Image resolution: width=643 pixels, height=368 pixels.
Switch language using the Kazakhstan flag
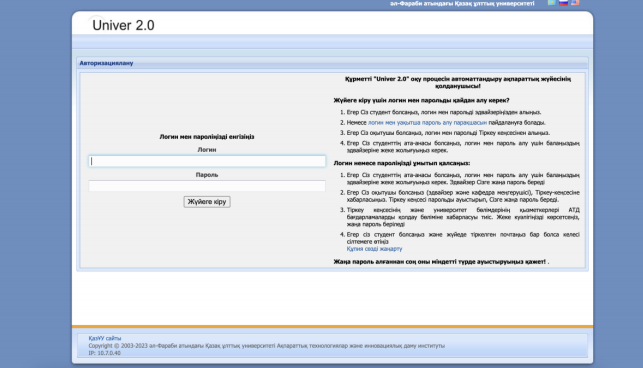552,2
